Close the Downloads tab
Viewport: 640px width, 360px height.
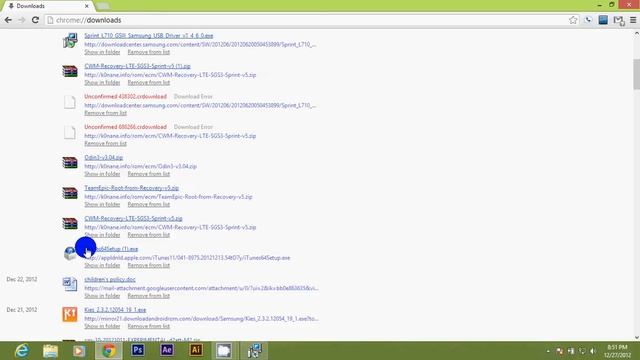tap(87, 6)
